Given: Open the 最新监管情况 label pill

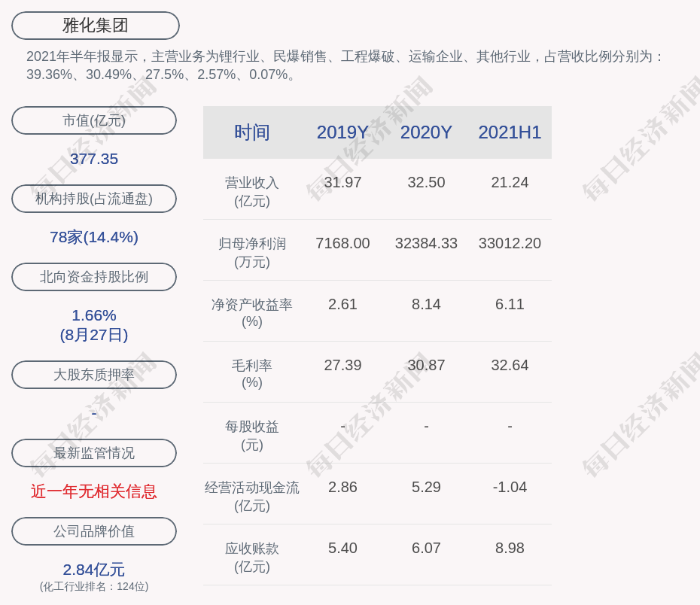Looking at the screenshot, I should coord(94,453).
